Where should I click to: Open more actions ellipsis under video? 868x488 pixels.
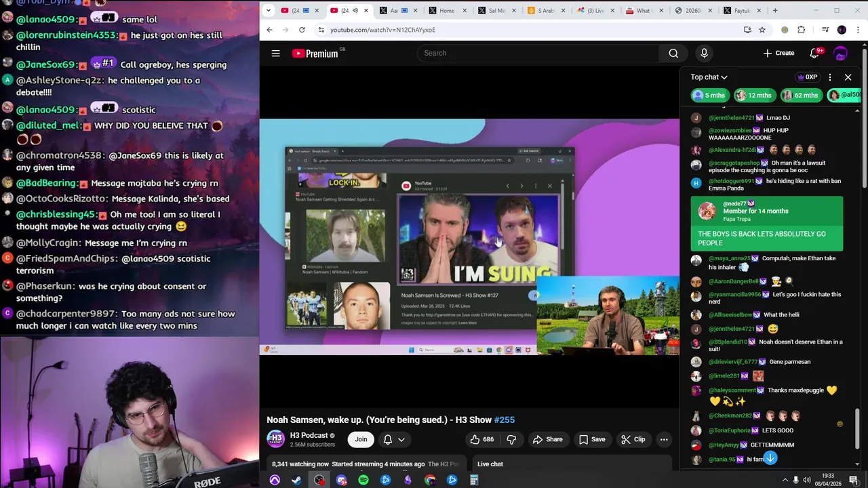(x=664, y=439)
